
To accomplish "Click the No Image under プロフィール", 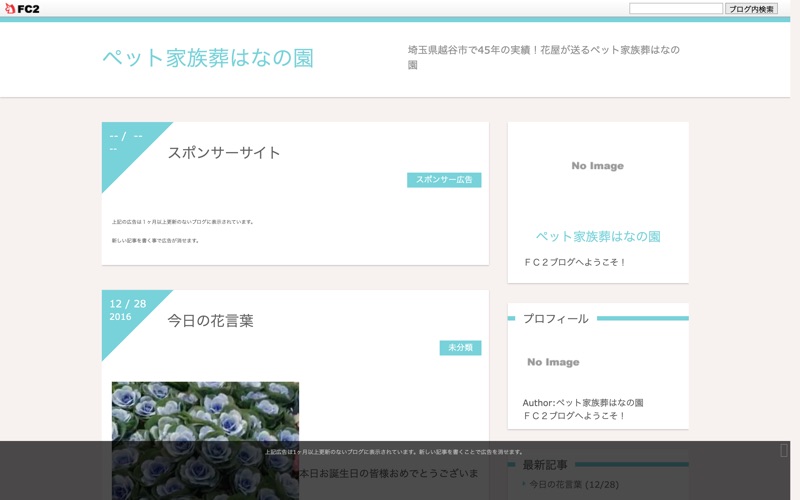I will pos(553,362).
